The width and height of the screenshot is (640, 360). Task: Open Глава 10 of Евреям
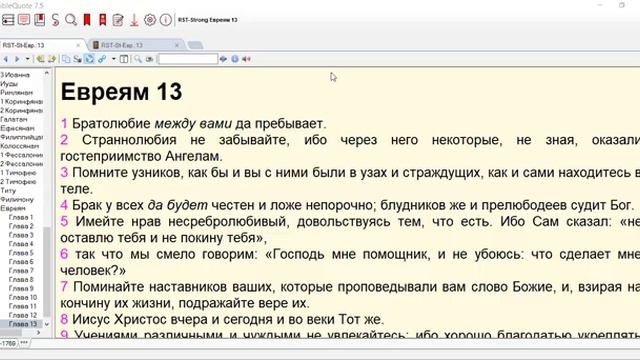pyautogui.click(x=23, y=298)
